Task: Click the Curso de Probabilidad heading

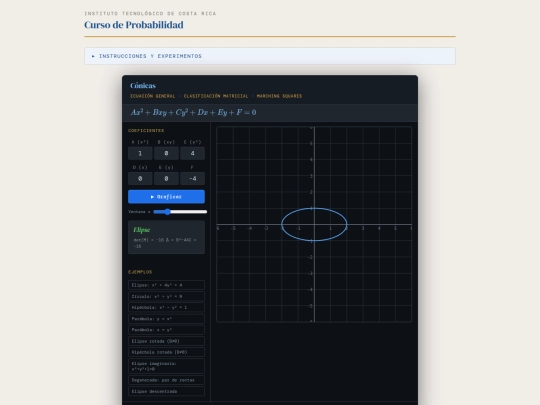Action: 134,25
